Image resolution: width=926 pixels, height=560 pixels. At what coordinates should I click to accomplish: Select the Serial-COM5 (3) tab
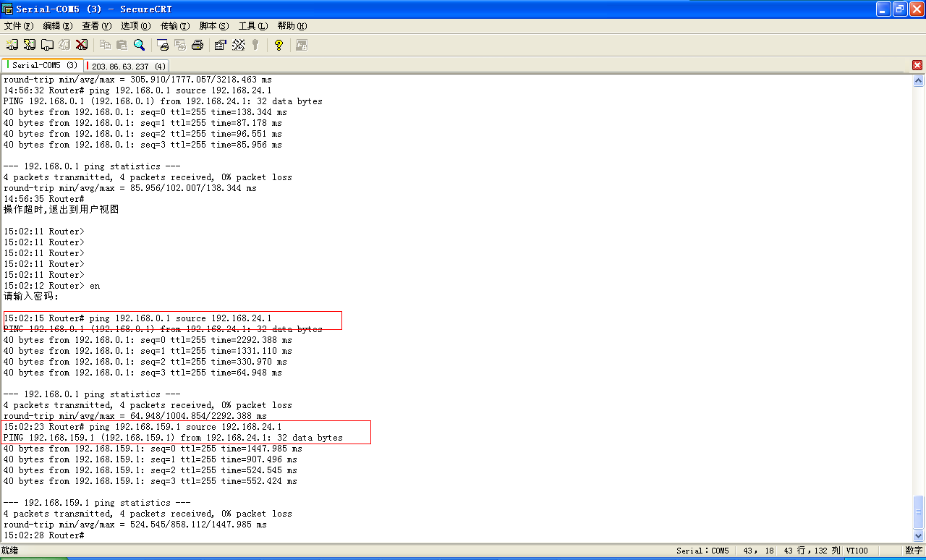[x=44, y=66]
